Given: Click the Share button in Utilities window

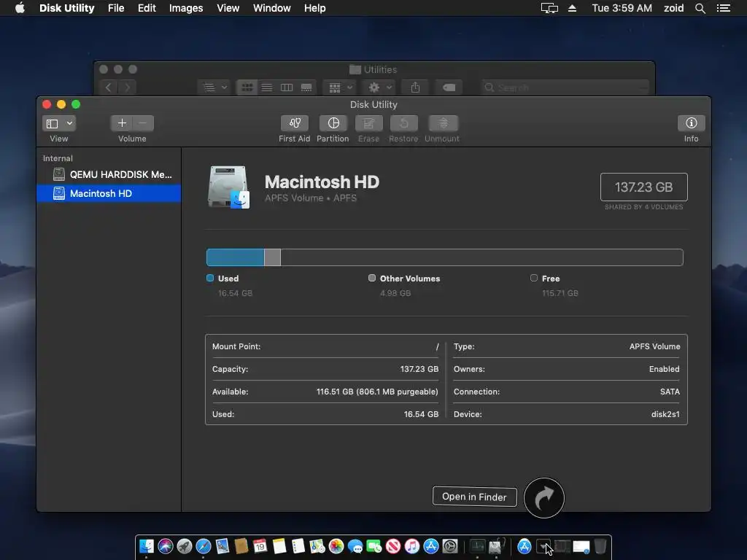Looking at the screenshot, I should point(415,87).
